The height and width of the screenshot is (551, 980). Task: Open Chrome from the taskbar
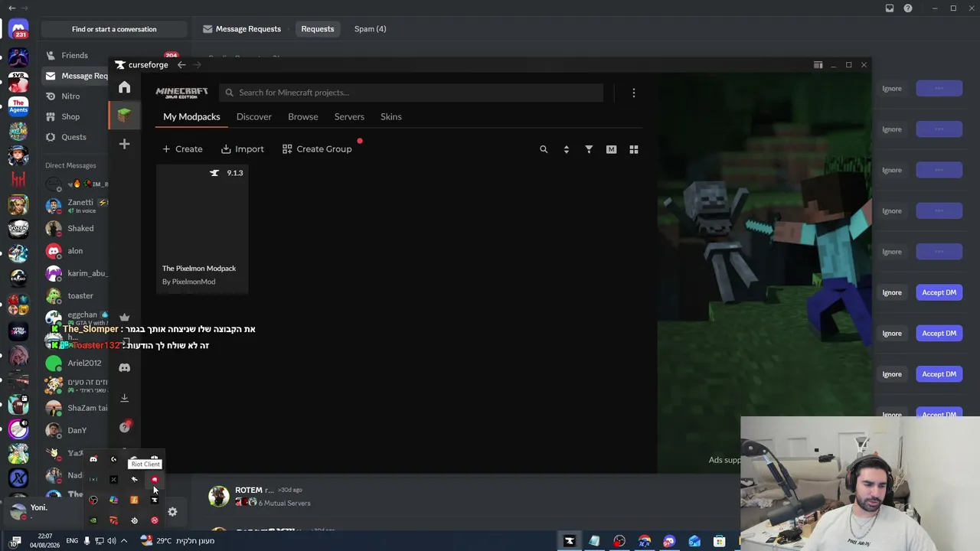tap(645, 541)
